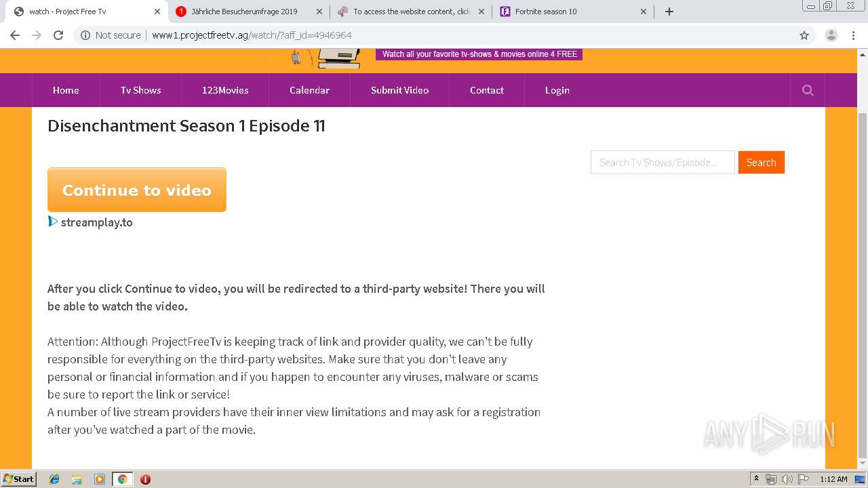868x488 pixels.
Task: Click the orange Search button
Action: tap(761, 162)
